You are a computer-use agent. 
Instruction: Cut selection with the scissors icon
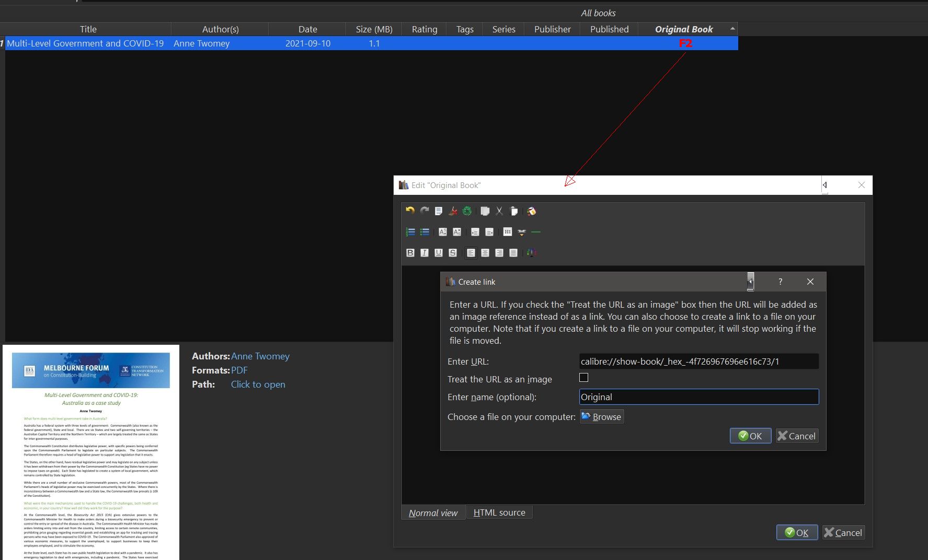499,211
